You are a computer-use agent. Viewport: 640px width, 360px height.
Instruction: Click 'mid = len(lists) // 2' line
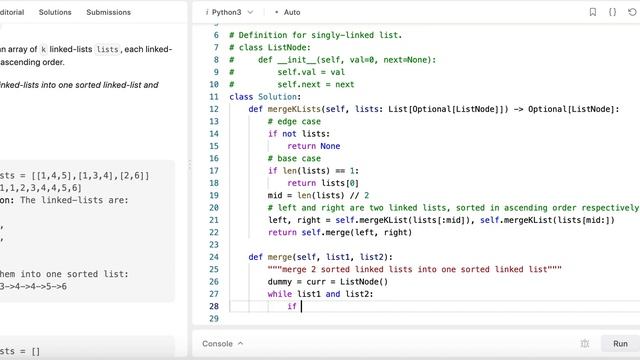318,195
